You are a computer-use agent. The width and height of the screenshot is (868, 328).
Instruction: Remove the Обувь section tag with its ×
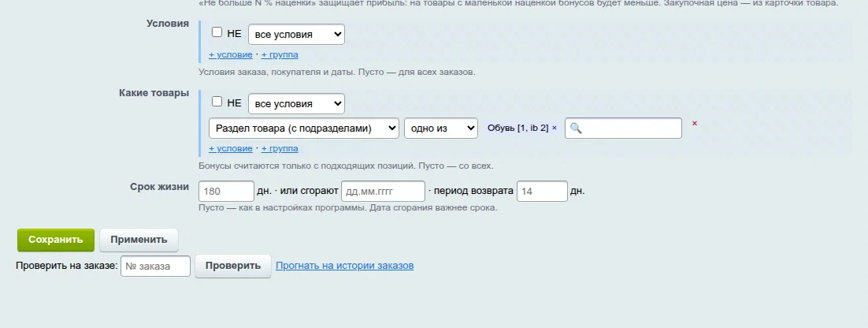click(555, 128)
